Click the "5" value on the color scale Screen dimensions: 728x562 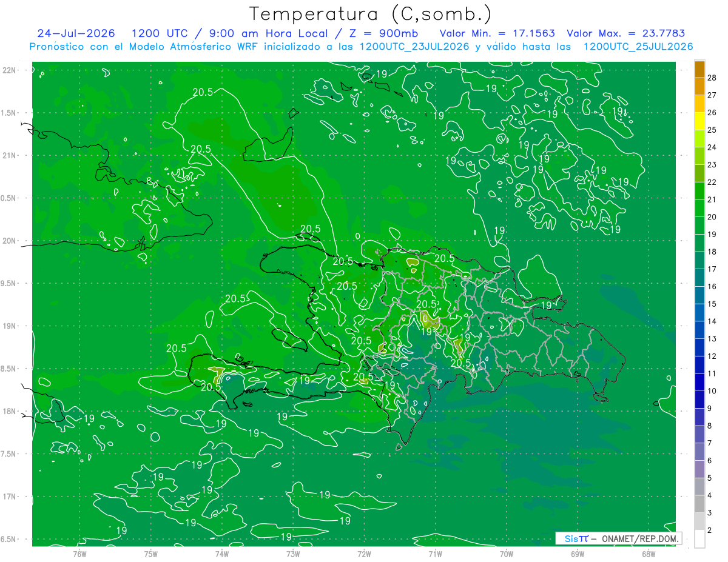tap(710, 478)
